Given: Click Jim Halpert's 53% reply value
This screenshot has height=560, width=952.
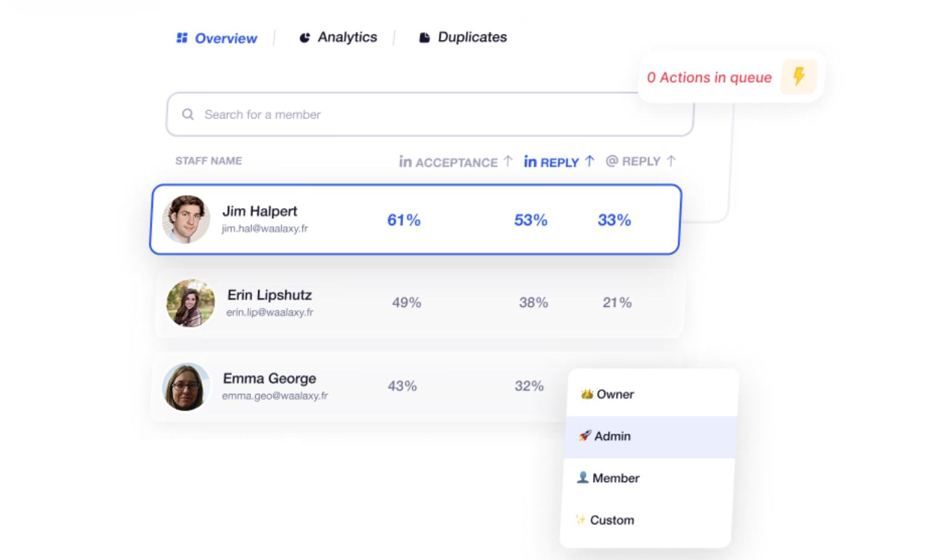Looking at the screenshot, I should pyautogui.click(x=531, y=220).
